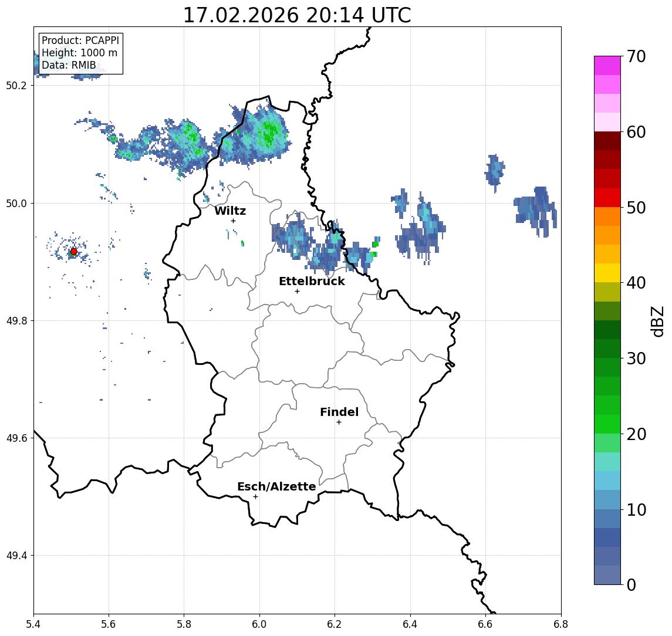Click the 5.6 longitude axis label
Screen dimensions: 672x636
click(109, 624)
